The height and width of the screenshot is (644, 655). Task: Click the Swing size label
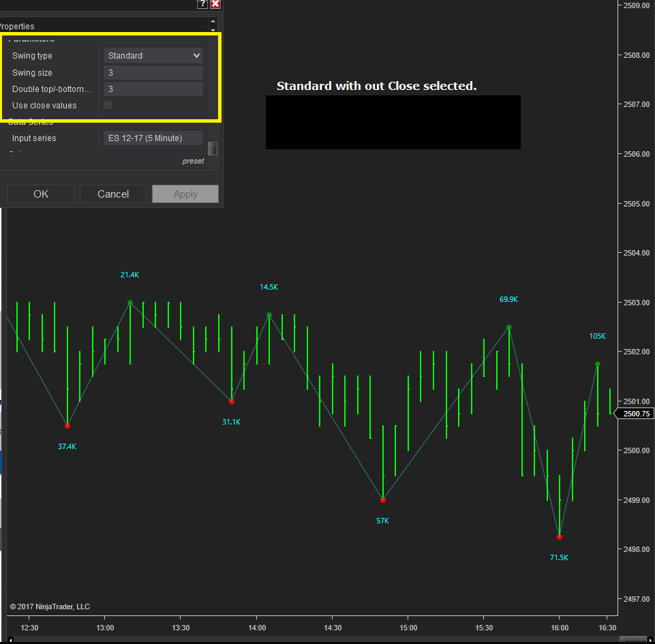32,73
